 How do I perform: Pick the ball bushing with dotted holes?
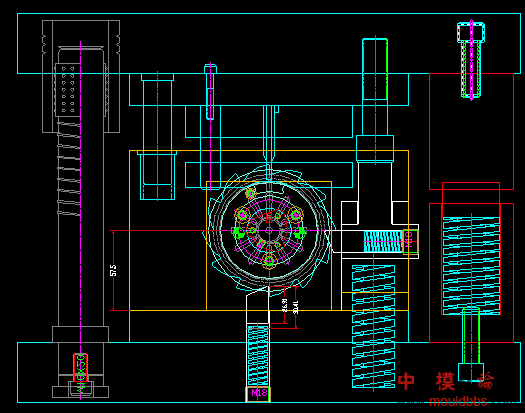coord(68,89)
